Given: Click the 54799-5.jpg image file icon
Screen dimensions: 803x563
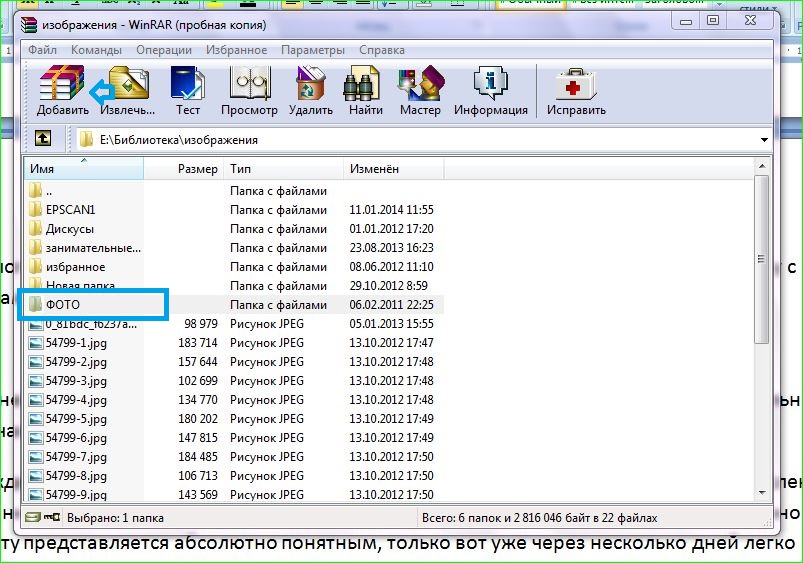Looking at the screenshot, I should click(36, 419).
